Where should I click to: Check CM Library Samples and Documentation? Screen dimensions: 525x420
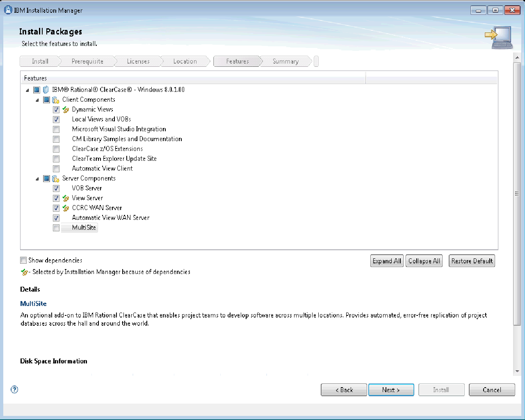click(x=56, y=139)
